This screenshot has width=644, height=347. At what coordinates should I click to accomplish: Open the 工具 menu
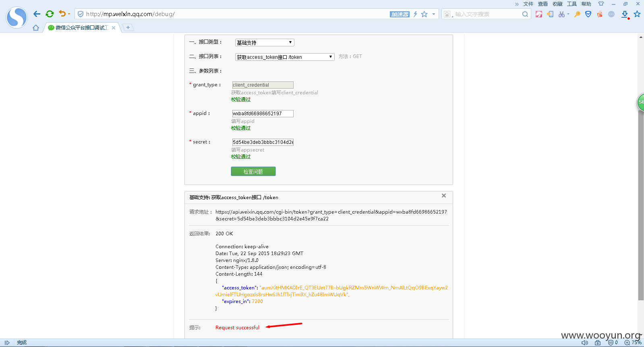pyautogui.click(x=572, y=4)
